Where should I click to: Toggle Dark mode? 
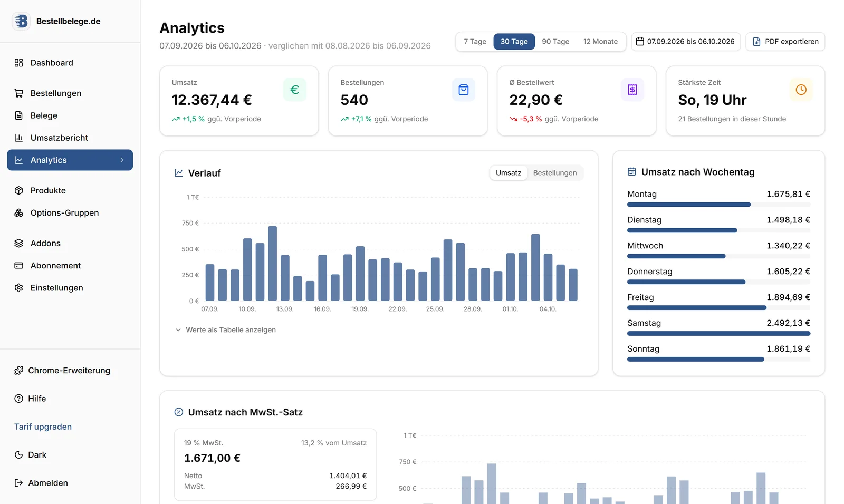click(31, 455)
